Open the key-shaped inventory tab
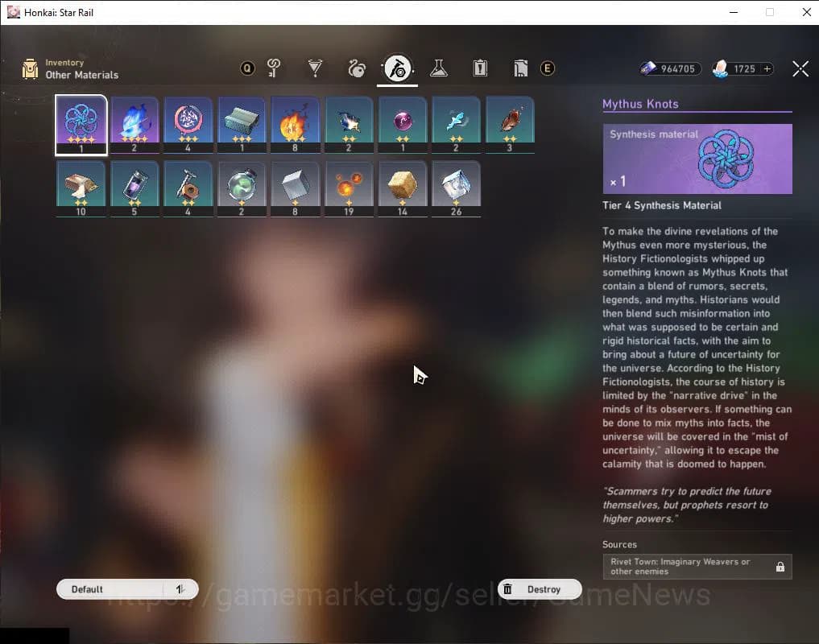This screenshot has width=819, height=644. point(275,68)
